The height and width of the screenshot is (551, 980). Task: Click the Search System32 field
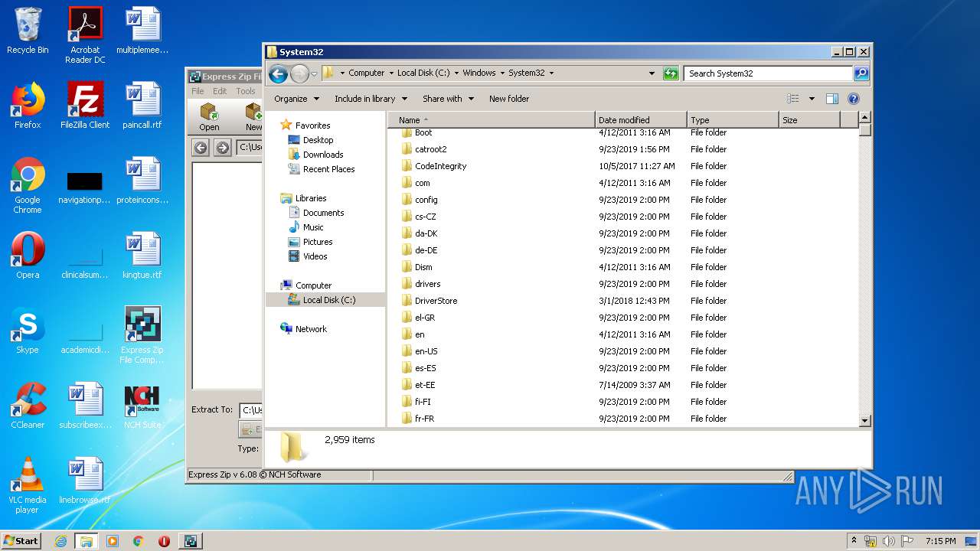[768, 73]
